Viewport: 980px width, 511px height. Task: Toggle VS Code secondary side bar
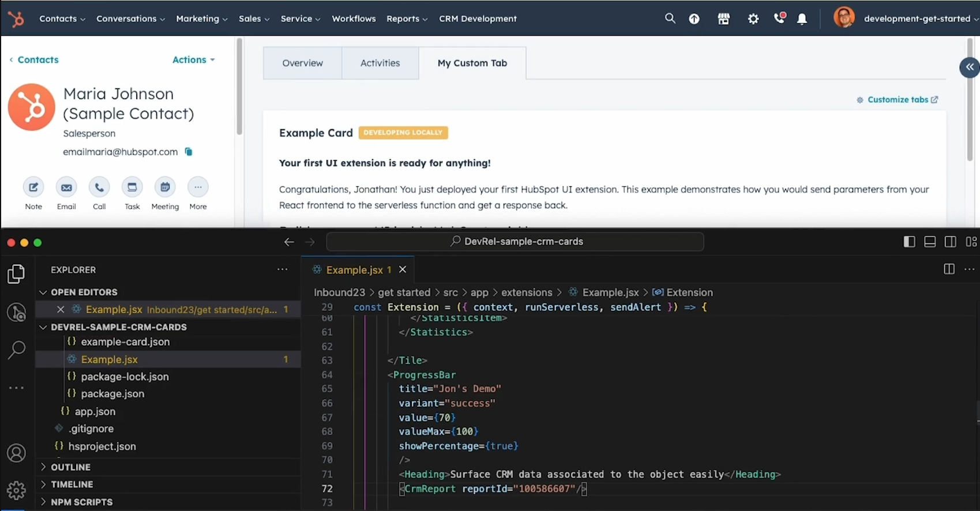[x=951, y=242]
